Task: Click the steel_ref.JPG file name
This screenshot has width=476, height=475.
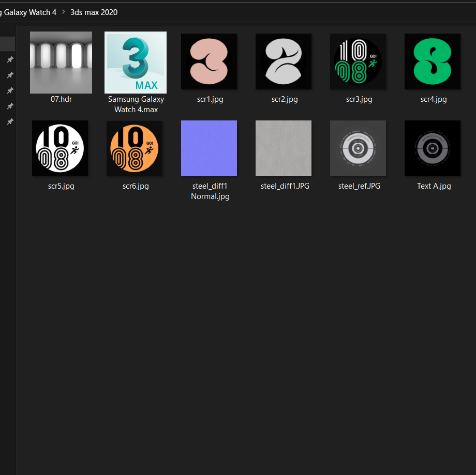Action: coord(359,186)
